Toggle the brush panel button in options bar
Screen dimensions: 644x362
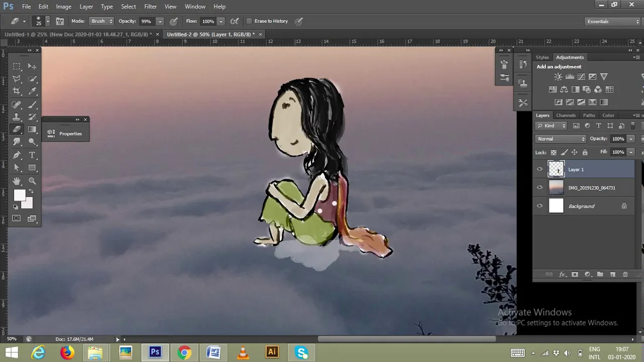coord(60,21)
